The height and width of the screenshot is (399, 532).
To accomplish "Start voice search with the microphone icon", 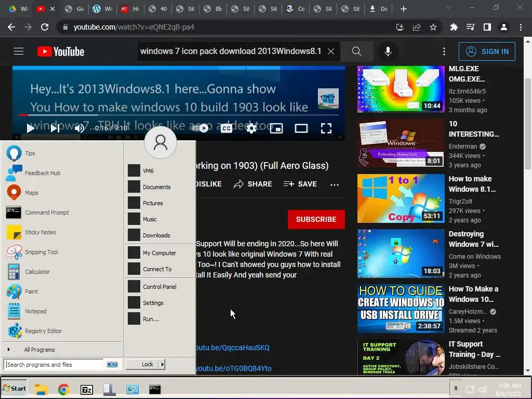I will point(388,51).
